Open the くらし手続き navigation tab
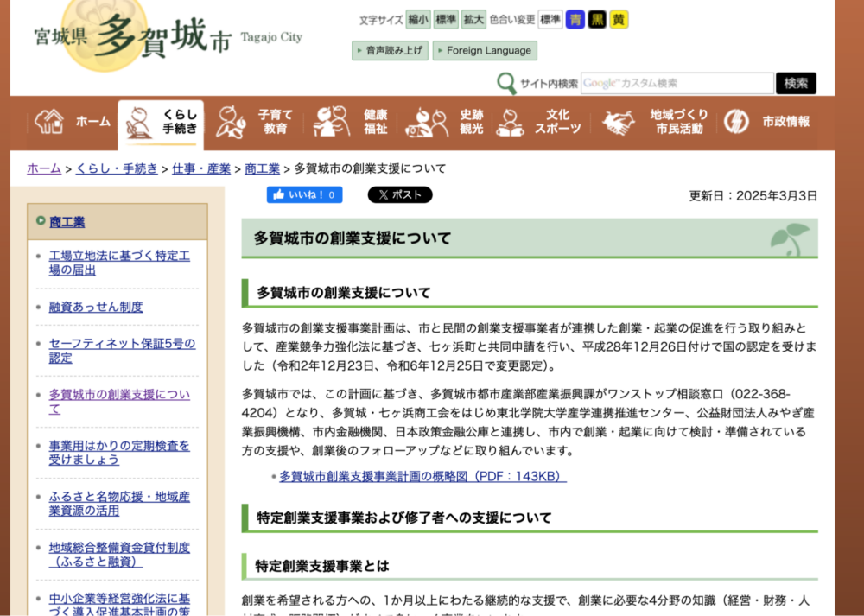Screen dimensions: 864x616 click(x=161, y=124)
